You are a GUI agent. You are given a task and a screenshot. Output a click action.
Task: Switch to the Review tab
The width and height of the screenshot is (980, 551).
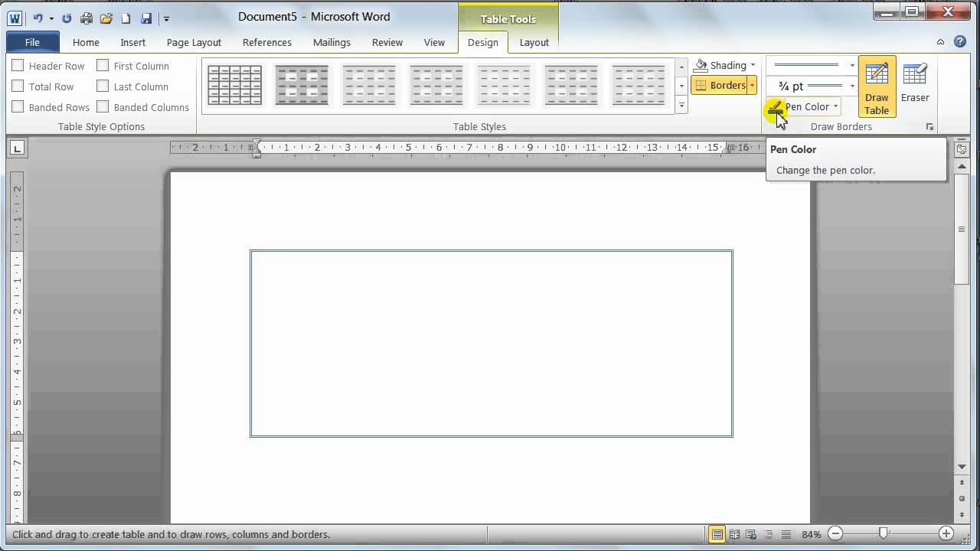387,42
